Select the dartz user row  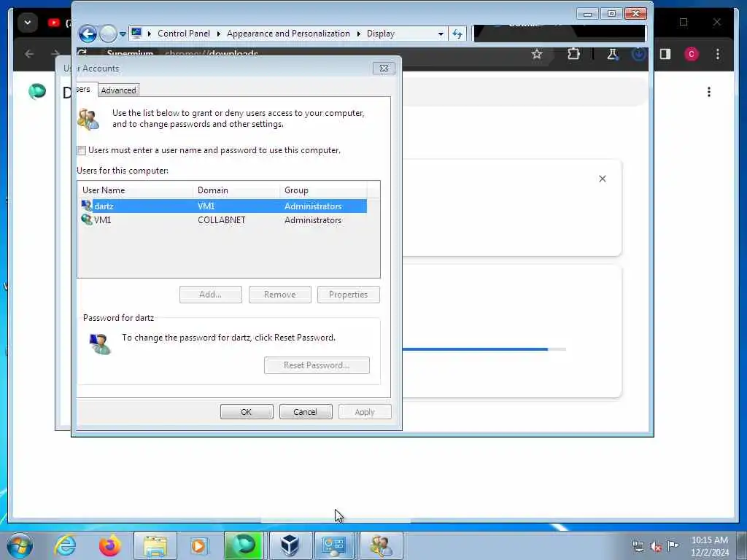point(223,206)
